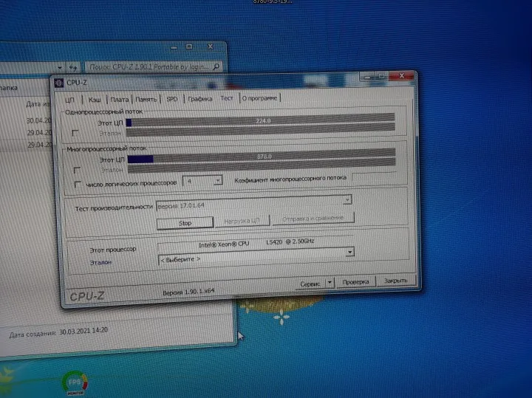Minimize the Explorer window
The width and height of the screenshot is (532, 398).
[x=174, y=47]
